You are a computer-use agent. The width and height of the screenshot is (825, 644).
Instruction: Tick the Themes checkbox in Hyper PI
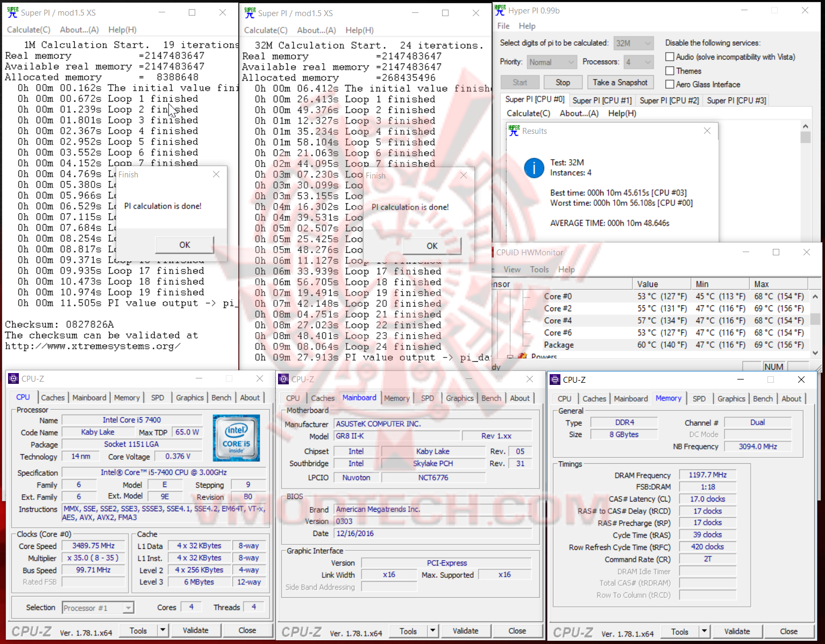670,71
